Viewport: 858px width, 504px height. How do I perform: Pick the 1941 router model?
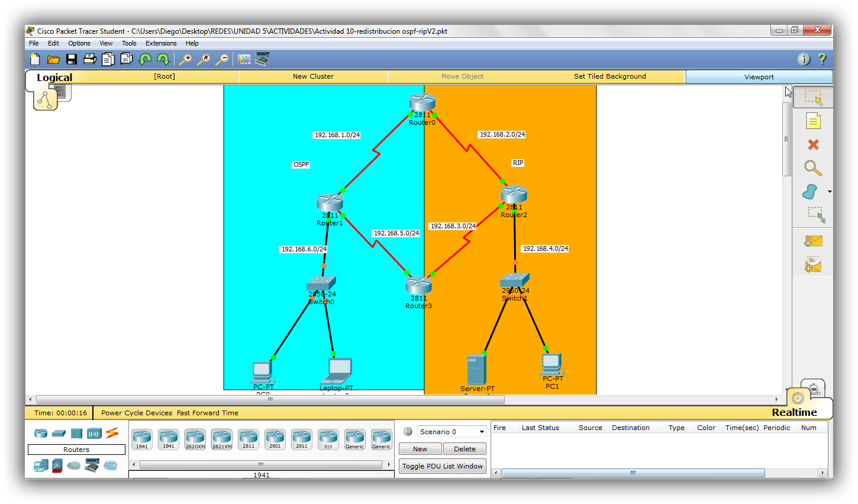click(169, 438)
